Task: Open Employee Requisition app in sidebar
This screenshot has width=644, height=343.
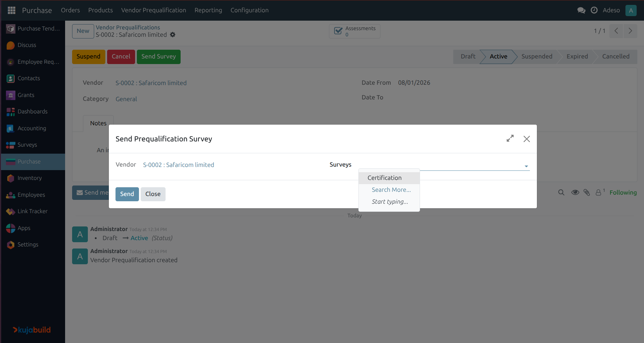Action: point(33,62)
